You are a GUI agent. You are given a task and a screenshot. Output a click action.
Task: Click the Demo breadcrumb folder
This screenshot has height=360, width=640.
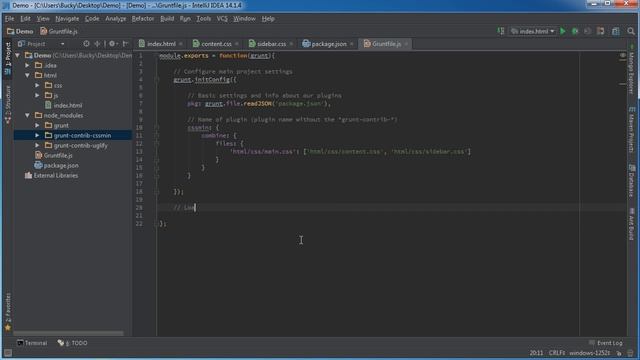coord(20,31)
